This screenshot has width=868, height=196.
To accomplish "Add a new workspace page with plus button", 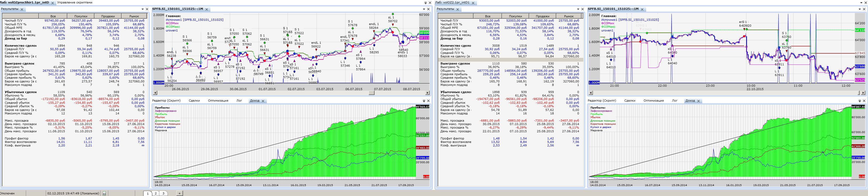I will 180,193.
